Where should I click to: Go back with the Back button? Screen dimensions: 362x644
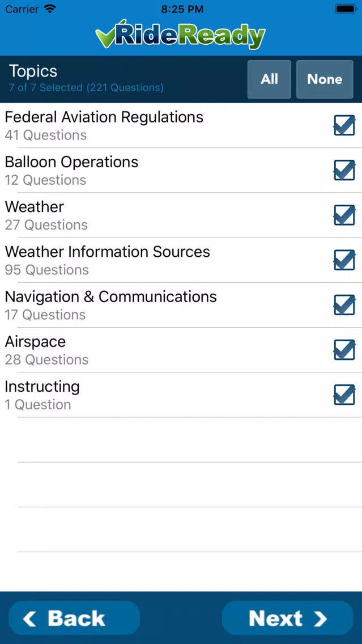[74, 618]
